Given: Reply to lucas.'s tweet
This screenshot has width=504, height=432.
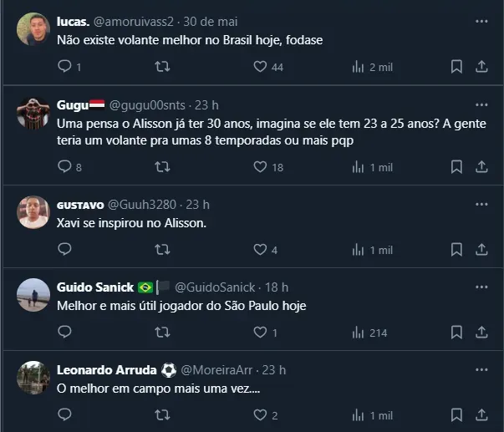Looking at the screenshot, I should tap(64, 67).
